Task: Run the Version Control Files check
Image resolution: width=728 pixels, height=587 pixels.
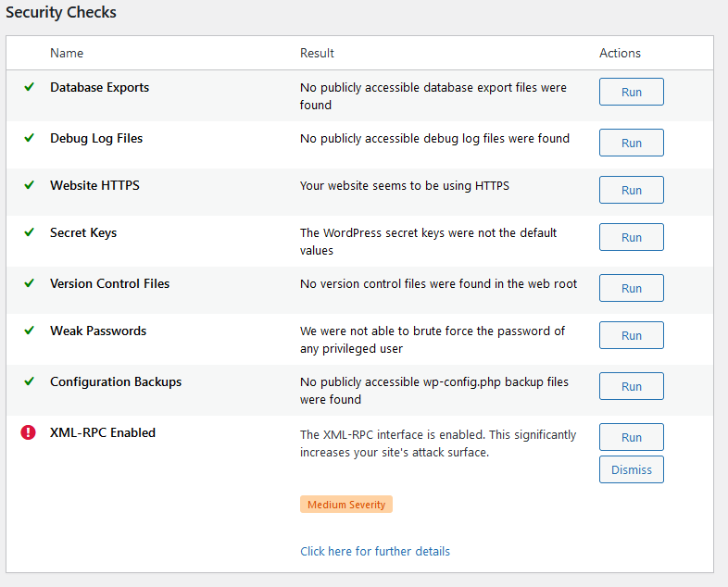Action: (631, 289)
